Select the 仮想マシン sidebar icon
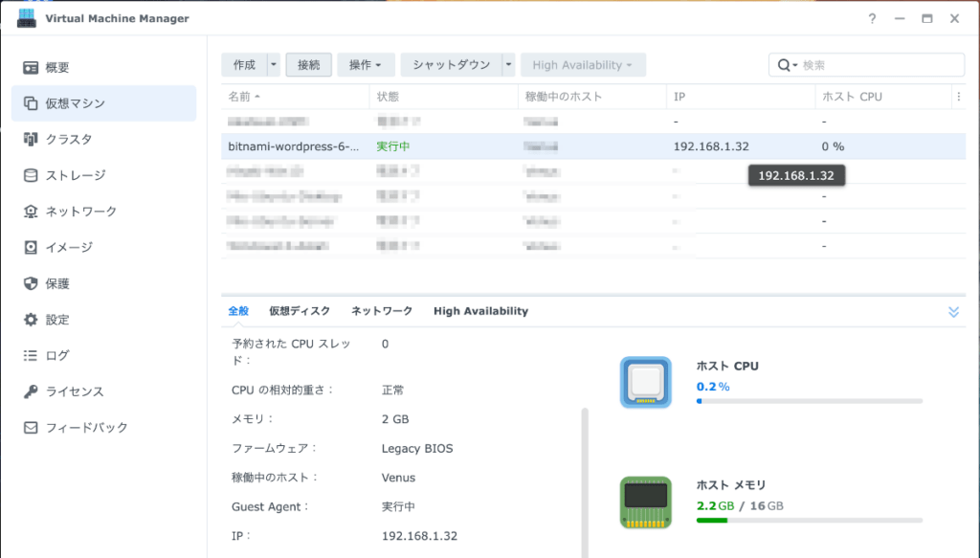Image resolution: width=980 pixels, height=558 pixels. pos(30,103)
